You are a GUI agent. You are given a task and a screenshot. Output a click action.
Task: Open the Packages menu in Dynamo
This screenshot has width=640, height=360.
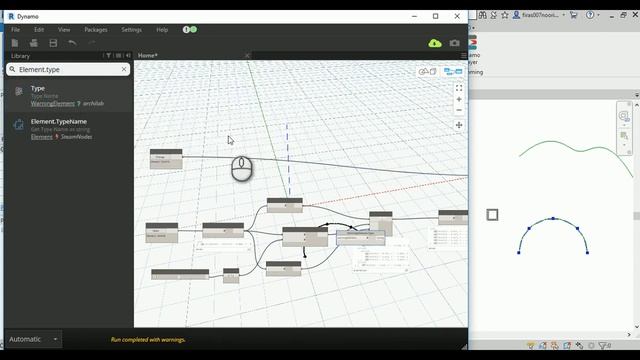pos(96,29)
